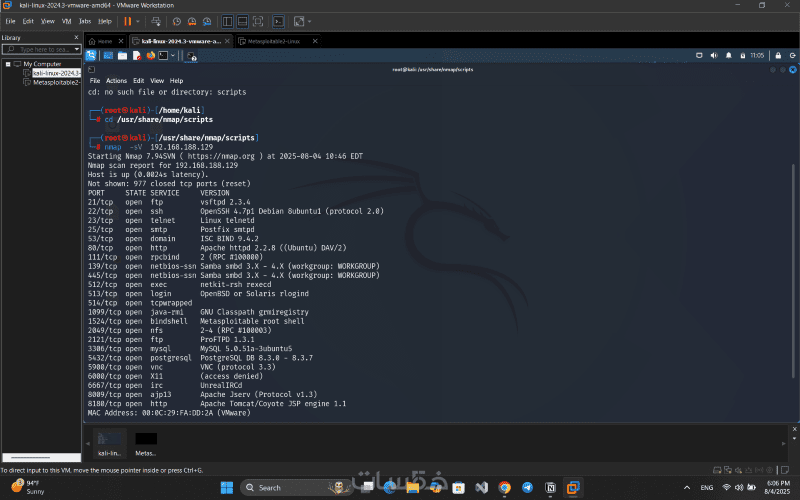The width and height of the screenshot is (800, 500).
Task: Open the VMware Edit menu
Action: click(28, 21)
